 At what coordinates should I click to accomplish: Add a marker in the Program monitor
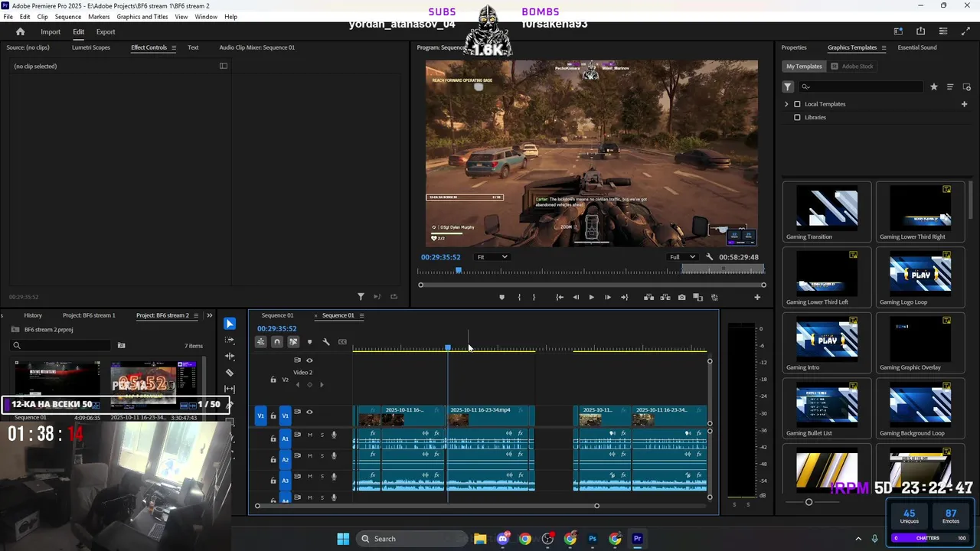pos(502,297)
